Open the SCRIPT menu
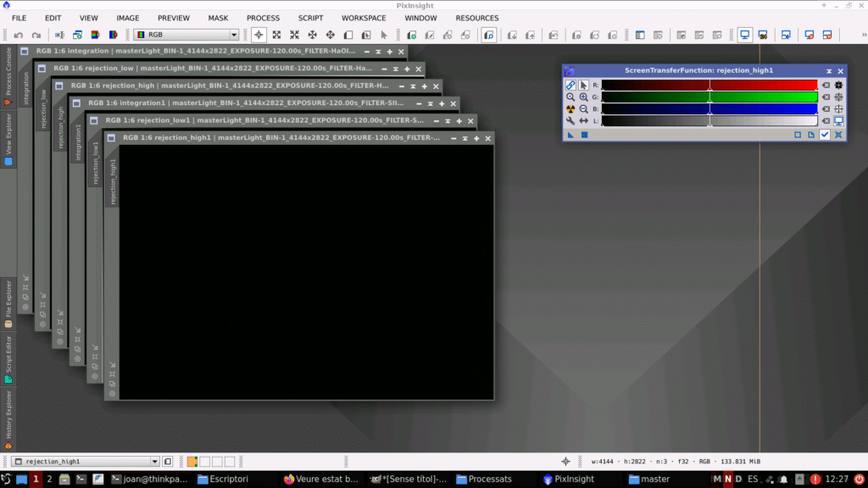The width and height of the screenshot is (868, 488). (310, 18)
